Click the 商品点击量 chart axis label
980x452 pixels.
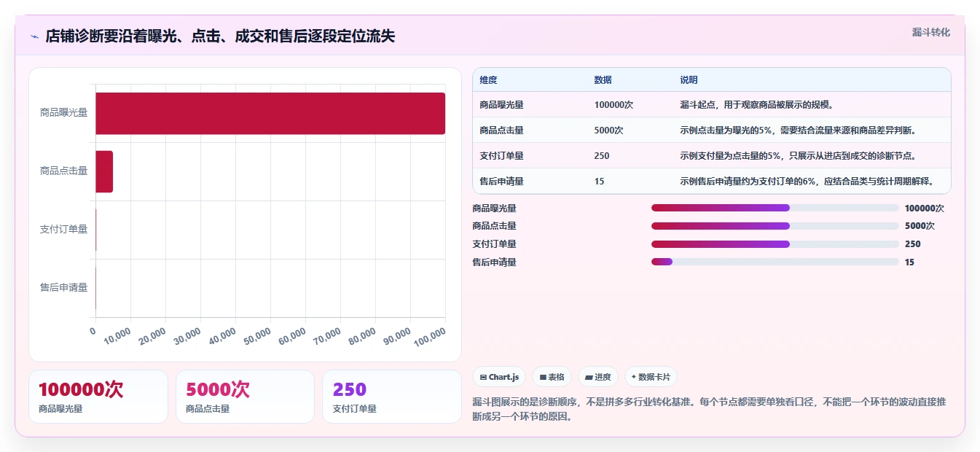[x=63, y=171]
